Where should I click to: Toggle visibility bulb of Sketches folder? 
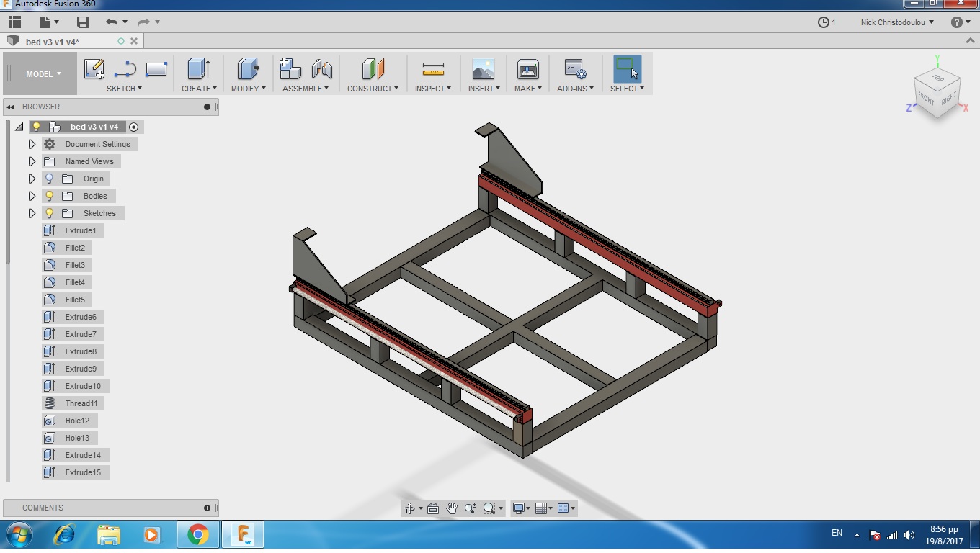point(50,213)
